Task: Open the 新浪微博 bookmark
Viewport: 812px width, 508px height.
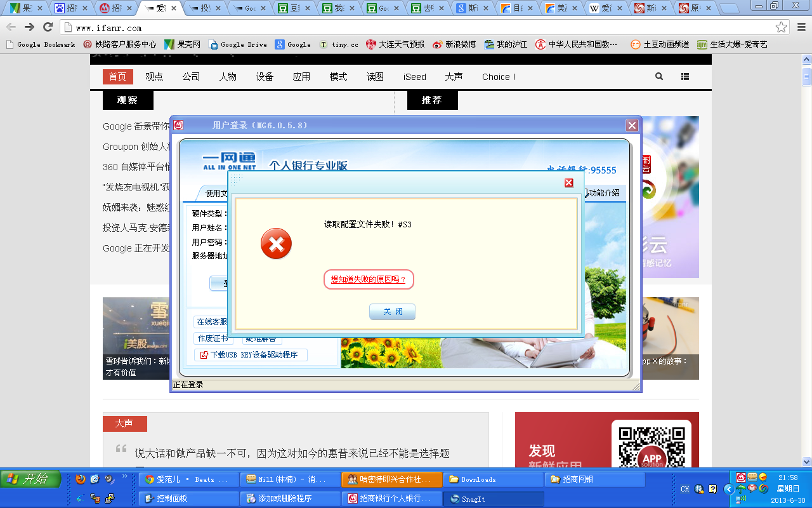Action: 454,44
